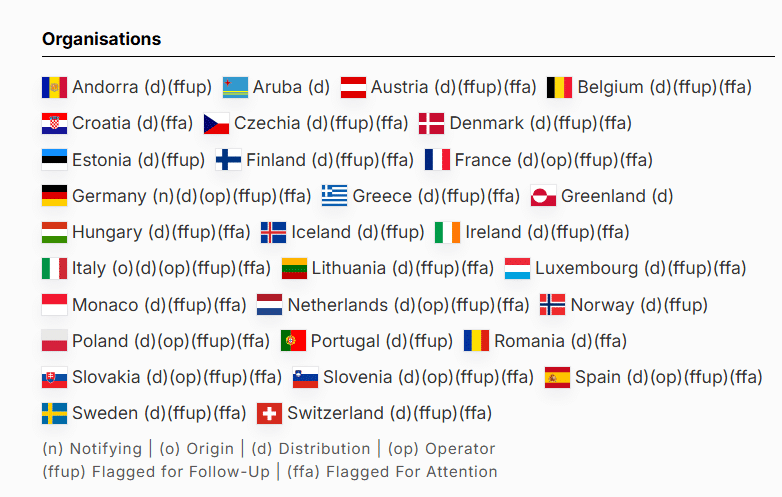Click the Greenland flag icon

(x=543, y=196)
